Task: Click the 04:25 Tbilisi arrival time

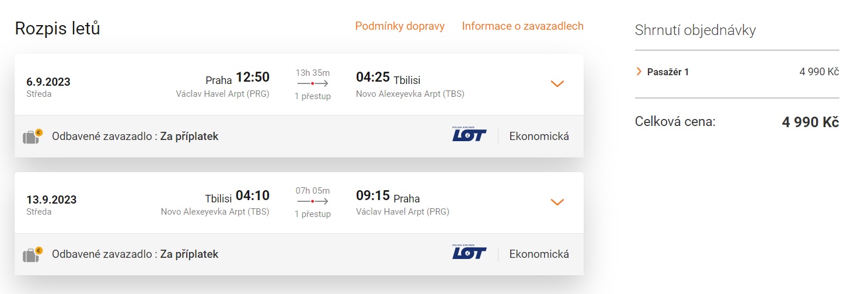Action: click(x=373, y=78)
